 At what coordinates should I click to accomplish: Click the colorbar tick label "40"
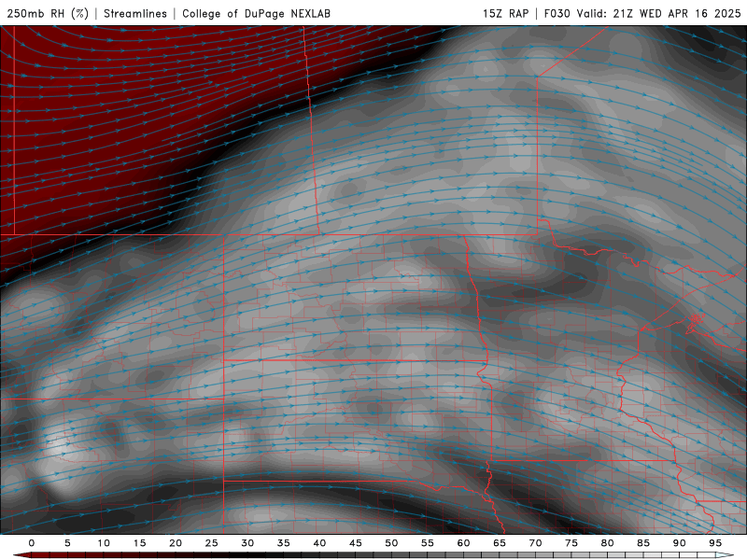click(x=319, y=543)
